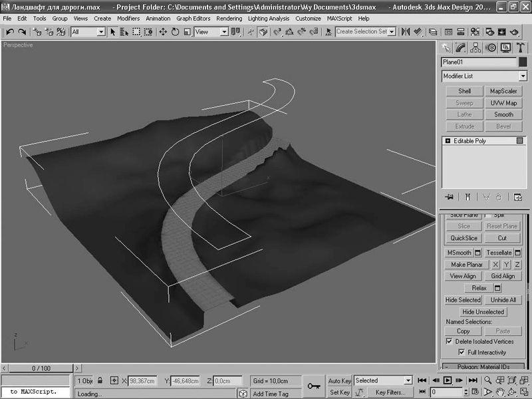
Task: Open the Modifier List dropdown
Action: pyautogui.click(x=523, y=76)
